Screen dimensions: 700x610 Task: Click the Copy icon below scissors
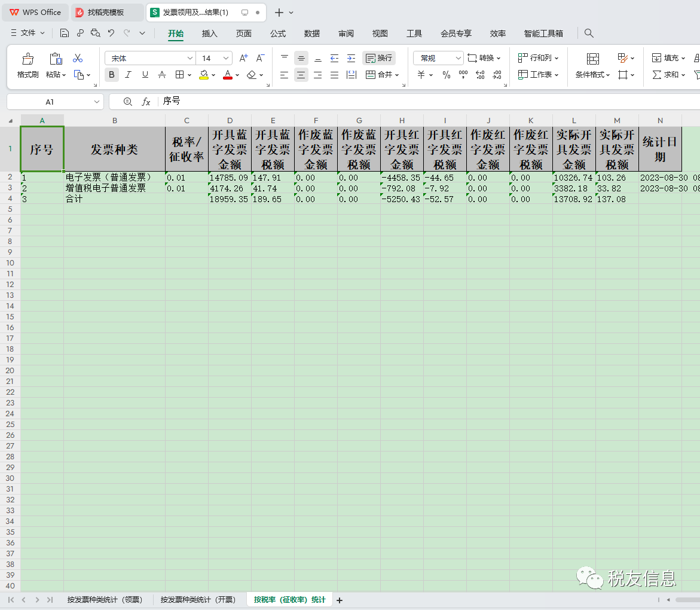coord(78,75)
